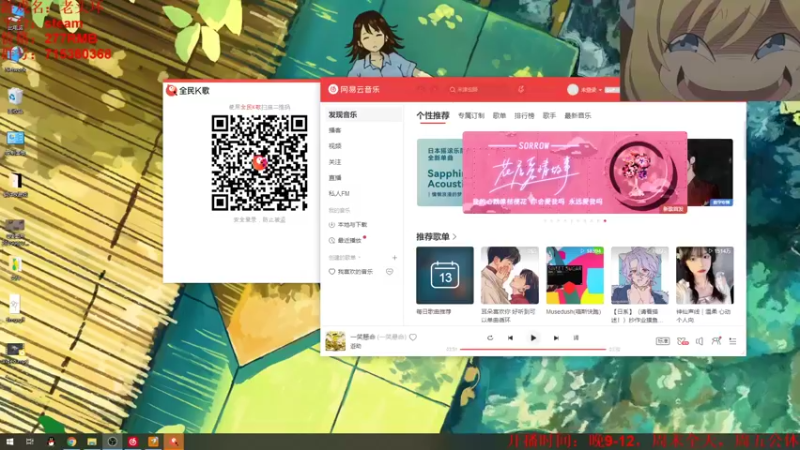Viewport: 800px width, 450px height.
Task: Click the dark banner on the right of carousel
Action: coord(710,172)
